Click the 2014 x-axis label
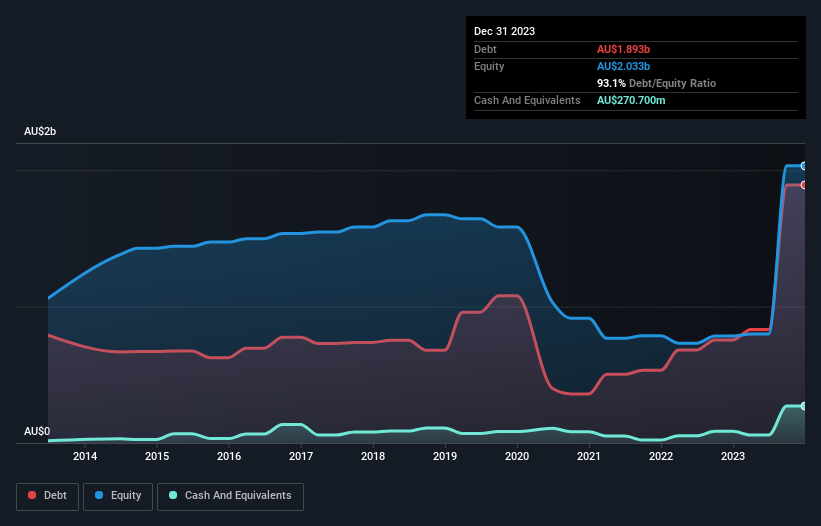 [x=85, y=456]
